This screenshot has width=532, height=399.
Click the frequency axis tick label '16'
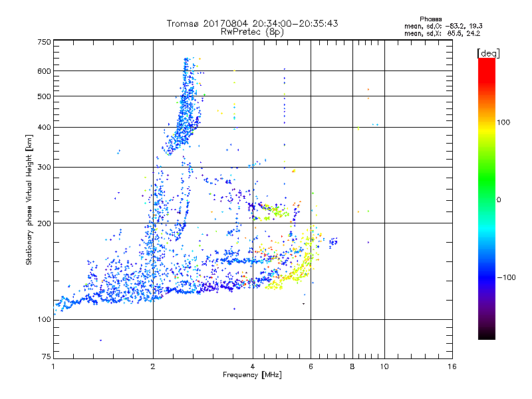point(452,366)
